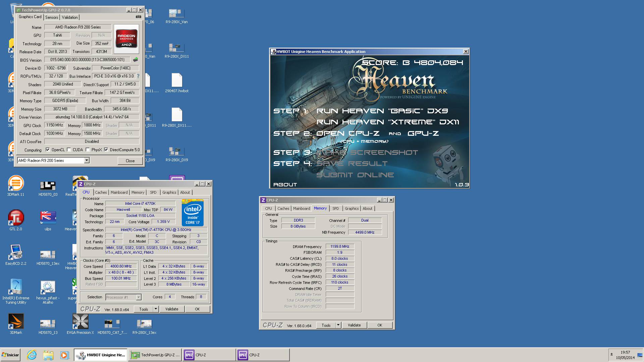The image size is (644, 362).
Task: Open the EasyBCD 2.2 desktop shortcut
Action: 15,255
